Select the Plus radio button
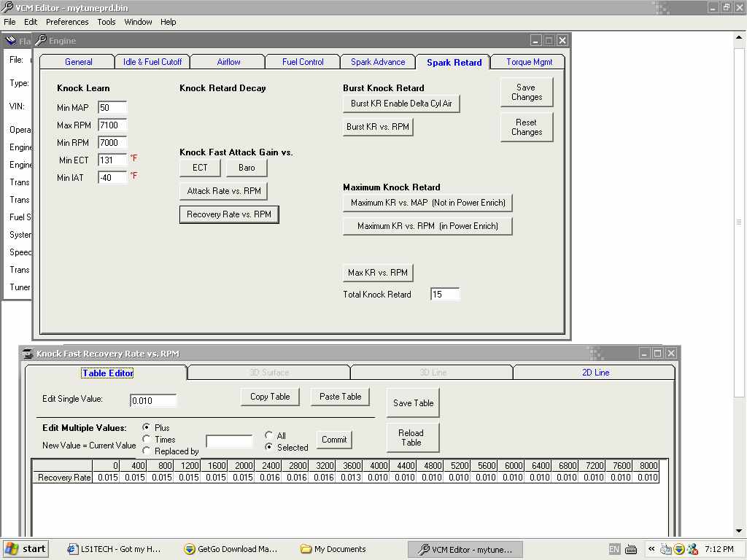The height and width of the screenshot is (560, 747). pyautogui.click(x=147, y=427)
